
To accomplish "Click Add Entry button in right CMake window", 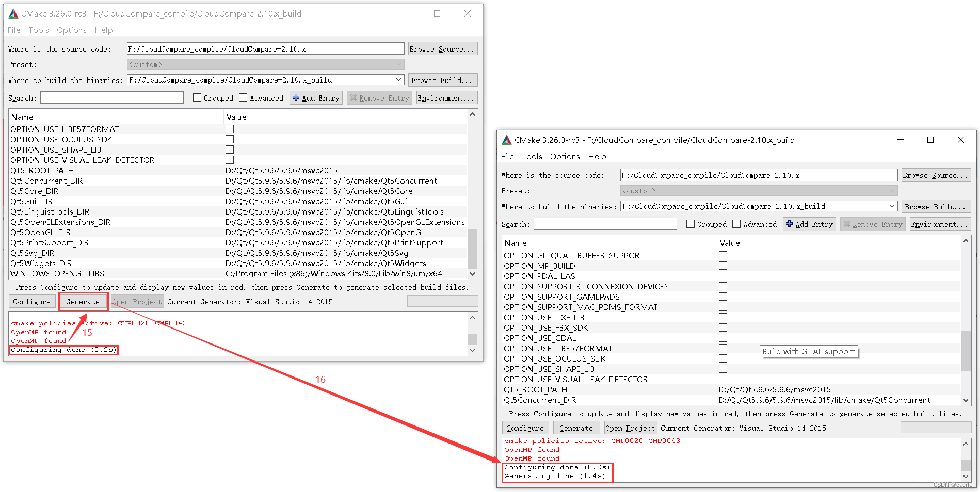I will (x=809, y=224).
